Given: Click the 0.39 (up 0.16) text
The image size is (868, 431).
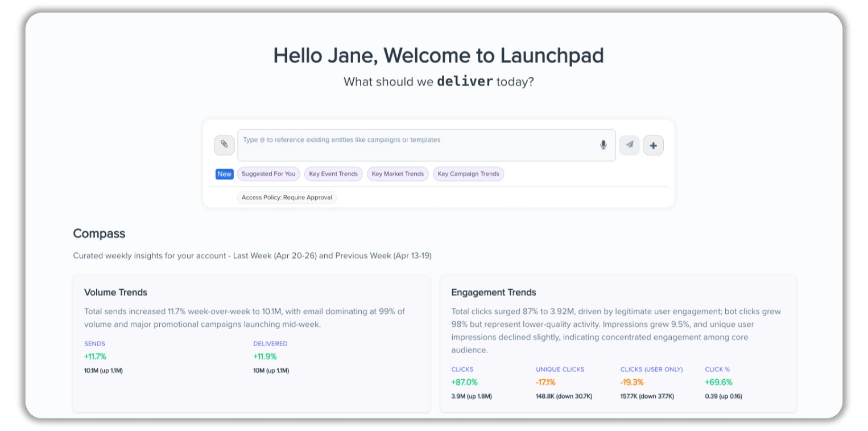Looking at the screenshot, I should 724,396.
